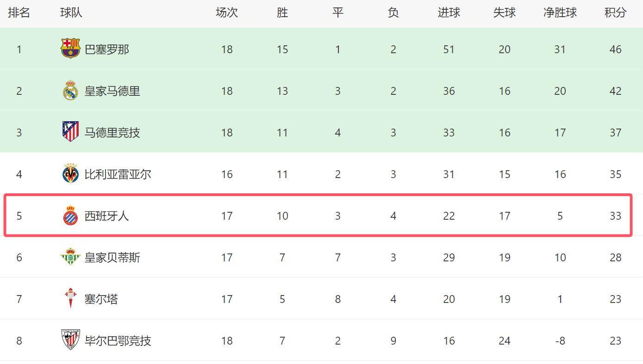Click the Real Madrid crest icon

click(x=70, y=91)
